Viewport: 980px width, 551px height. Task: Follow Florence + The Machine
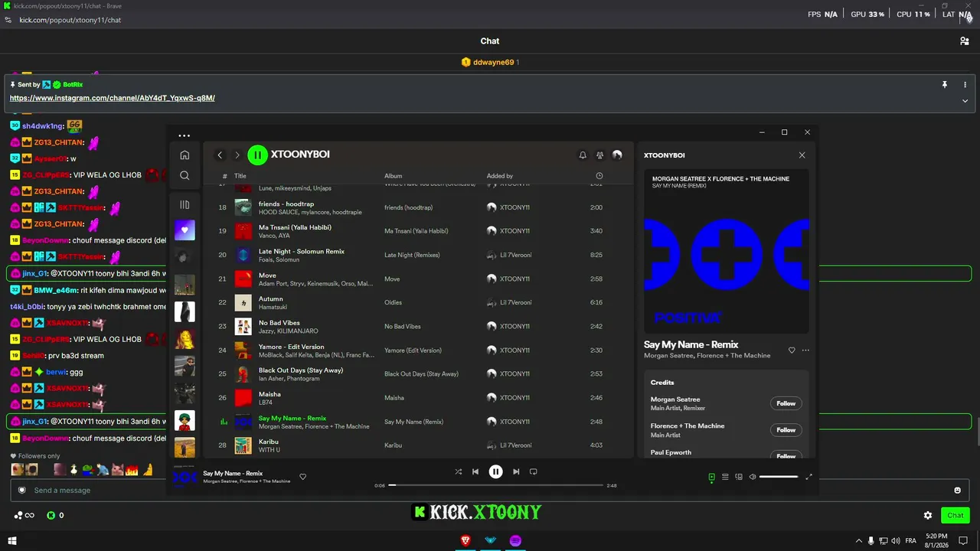(x=786, y=430)
